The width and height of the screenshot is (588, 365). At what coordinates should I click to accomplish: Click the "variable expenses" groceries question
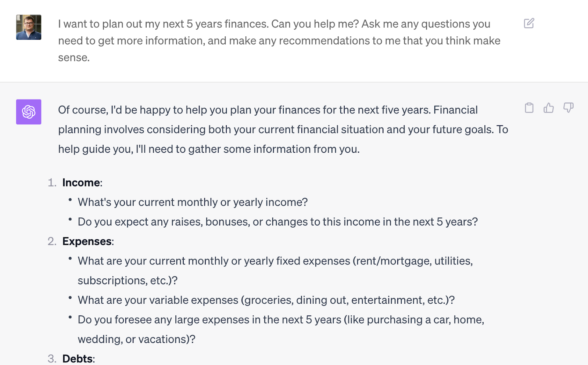266,300
